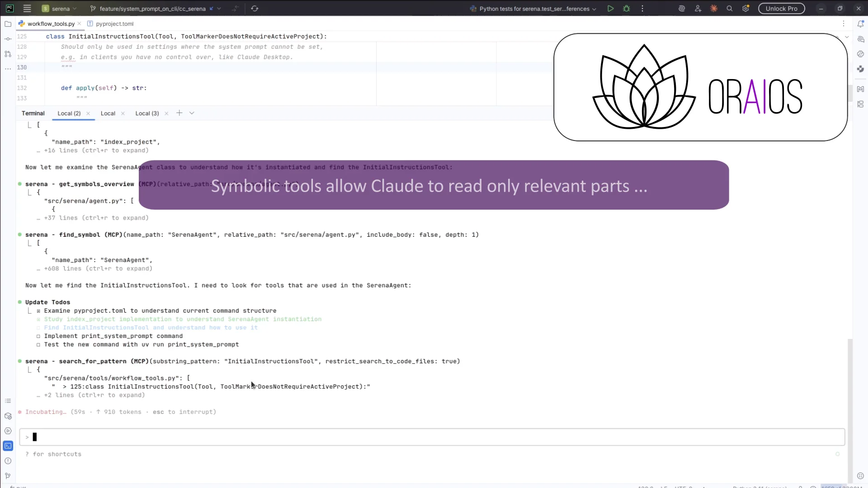Open the Commit tool window

click(8, 39)
